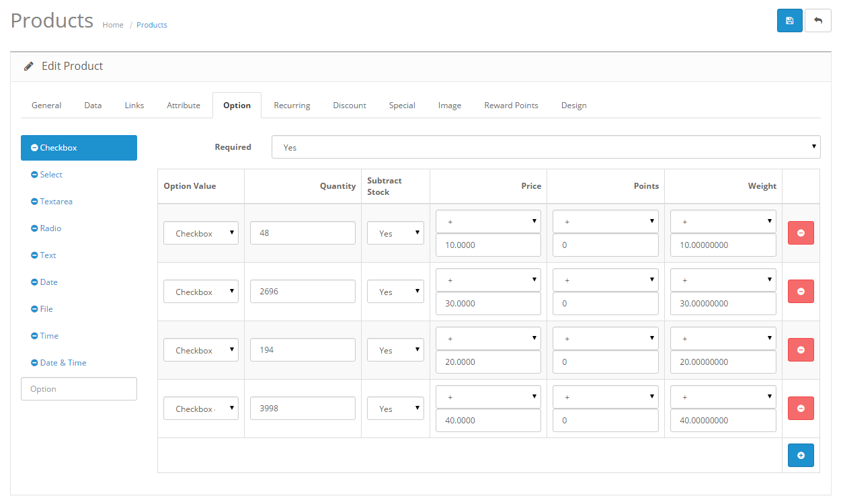
Task: Open the Required dropdown
Action: [545, 146]
